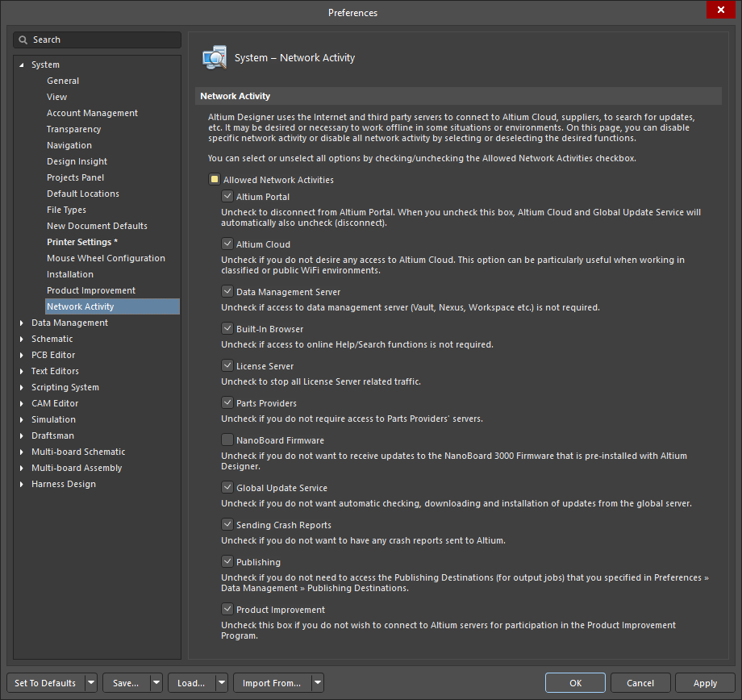The height and width of the screenshot is (700, 742).
Task: Uncheck Sending Crash Reports checkbox
Action: click(x=227, y=524)
